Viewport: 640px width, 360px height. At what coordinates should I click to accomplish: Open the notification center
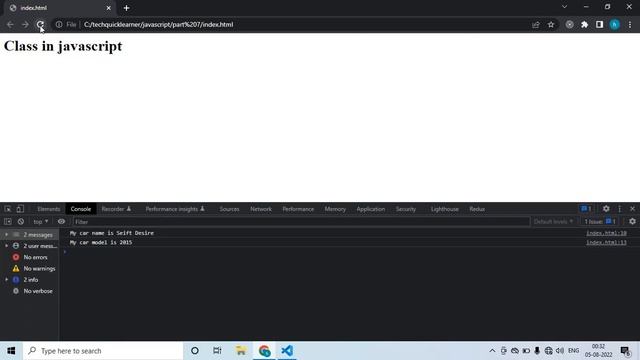tap(625, 351)
